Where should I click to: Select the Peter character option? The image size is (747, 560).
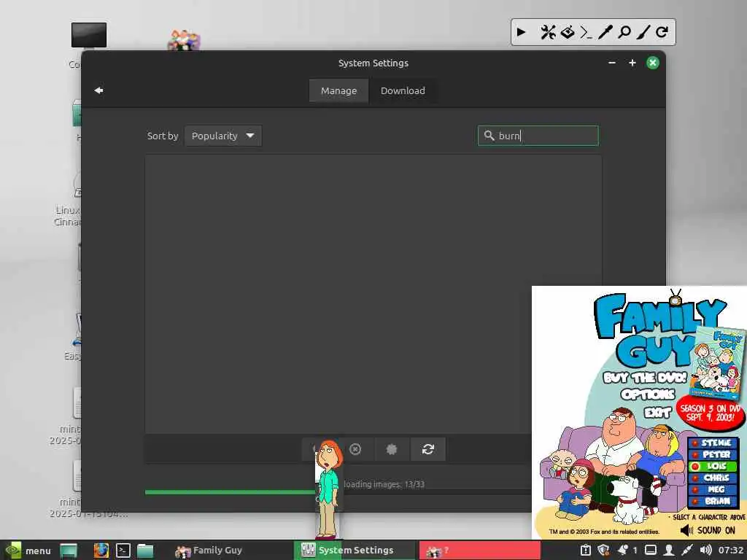[x=713, y=455]
